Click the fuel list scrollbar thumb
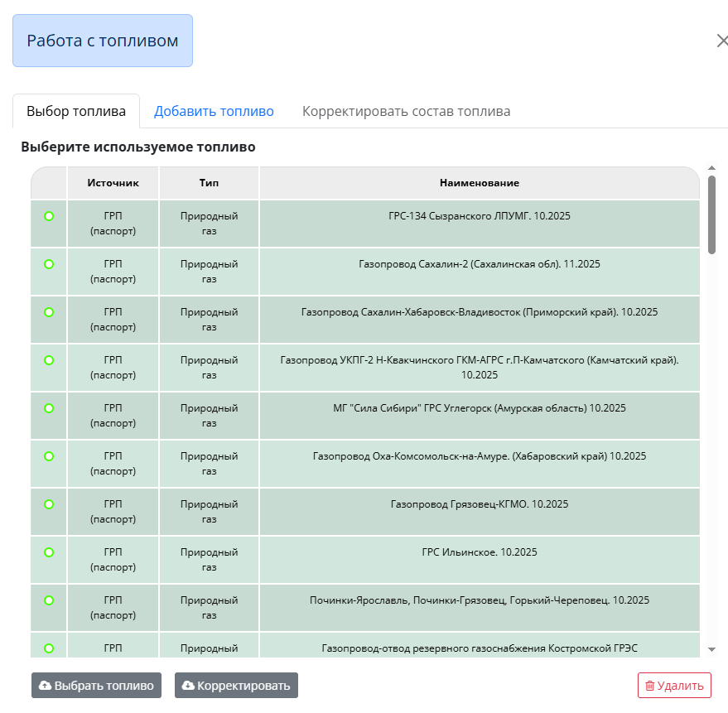Viewport: 728px width, 713px height. pos(711,214)
